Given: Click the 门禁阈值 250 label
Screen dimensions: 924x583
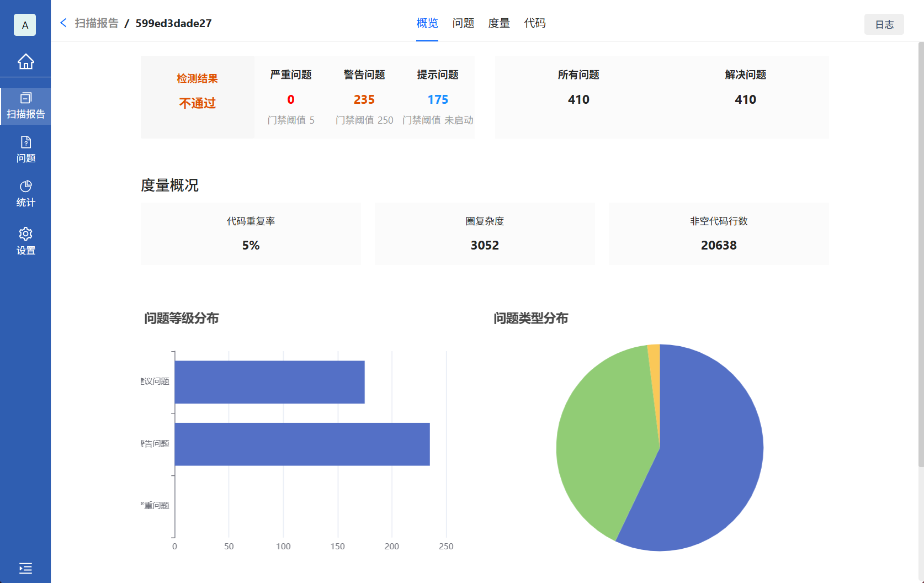Looking at the screenshot, I should 364,120.
